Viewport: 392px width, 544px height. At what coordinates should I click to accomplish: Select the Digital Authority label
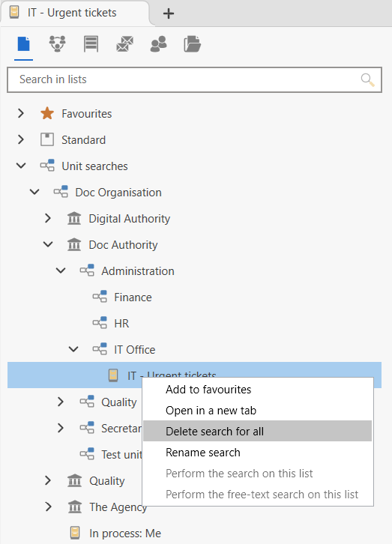pos(130,219)
